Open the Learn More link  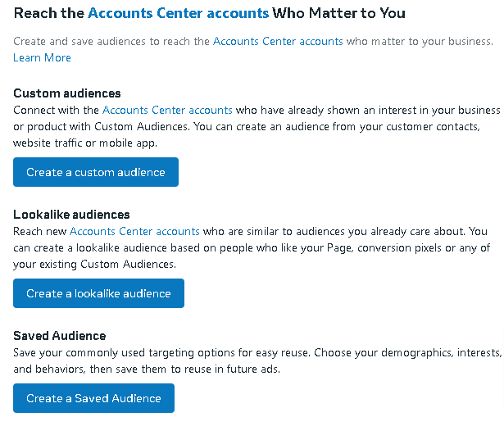[42, 57]
